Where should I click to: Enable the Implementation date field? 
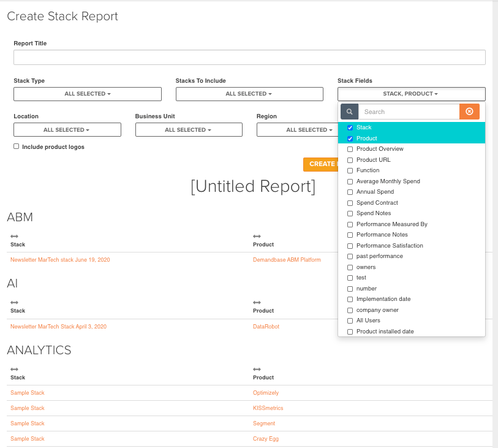(350, 299)
